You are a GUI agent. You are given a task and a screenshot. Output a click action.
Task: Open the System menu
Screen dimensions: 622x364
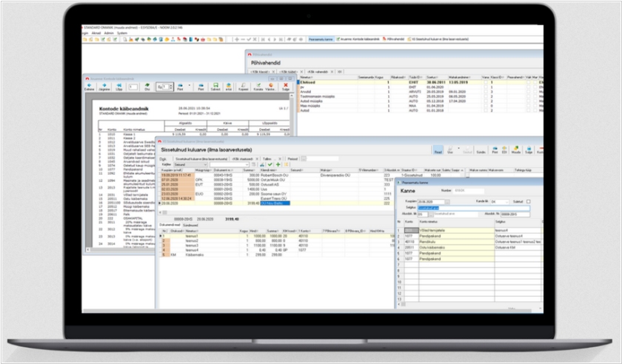(121, 33)
